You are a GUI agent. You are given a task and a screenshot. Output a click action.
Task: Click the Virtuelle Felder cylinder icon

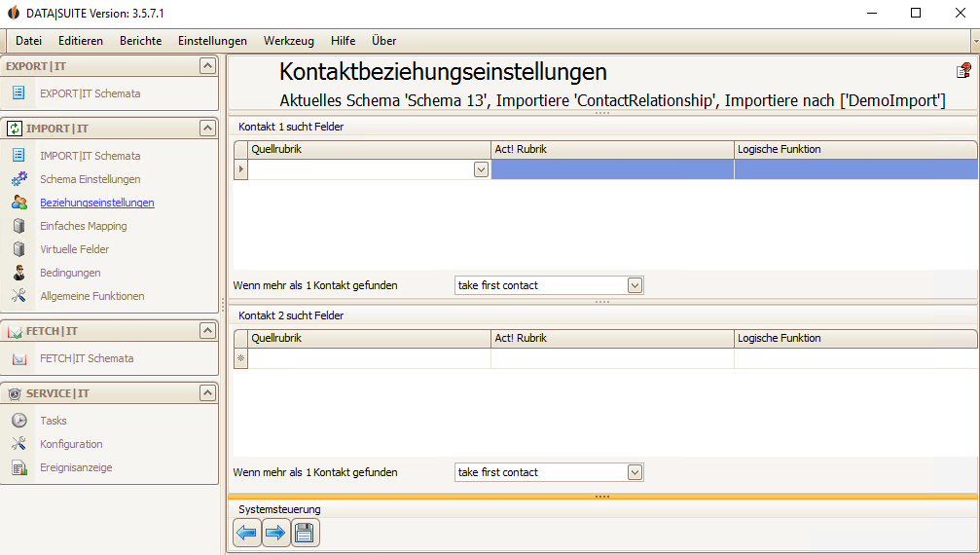coord(19,248)
